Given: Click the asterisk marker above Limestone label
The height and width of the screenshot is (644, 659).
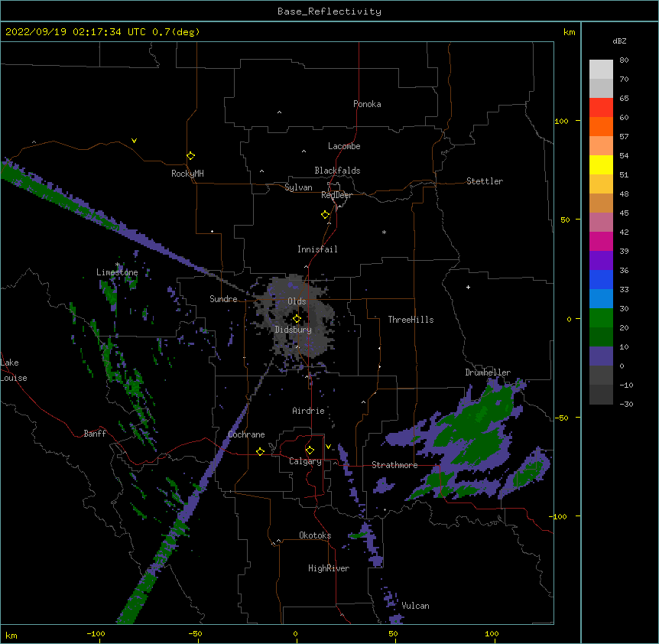Looking at the screenshot, I should click(x=118, y=265).
